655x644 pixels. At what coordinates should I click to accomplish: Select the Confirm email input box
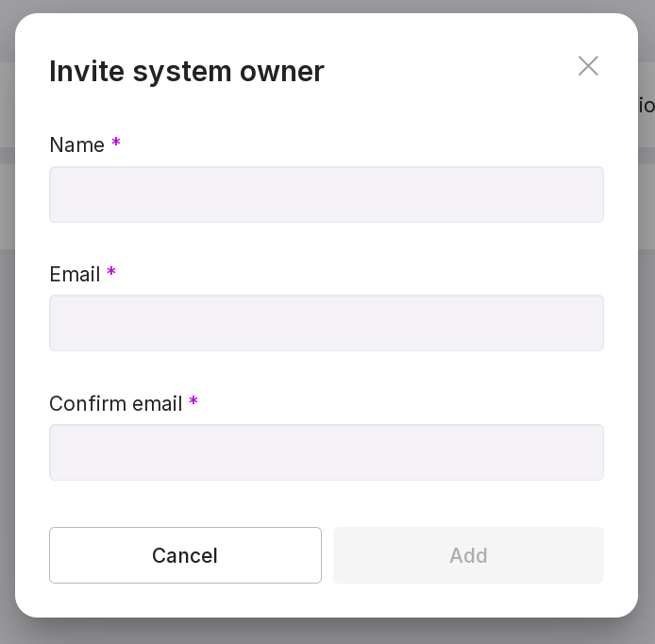[326, 452]
